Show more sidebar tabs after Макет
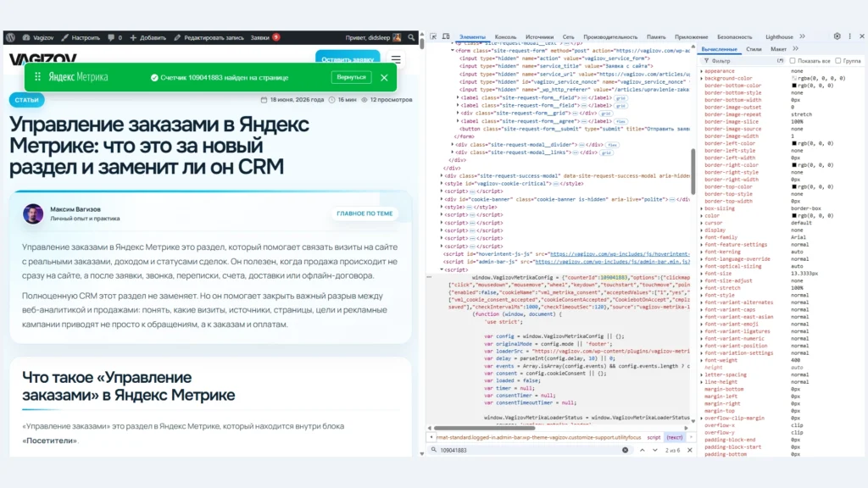This screenshot has width=868, height=488. [x=795, y=48]
